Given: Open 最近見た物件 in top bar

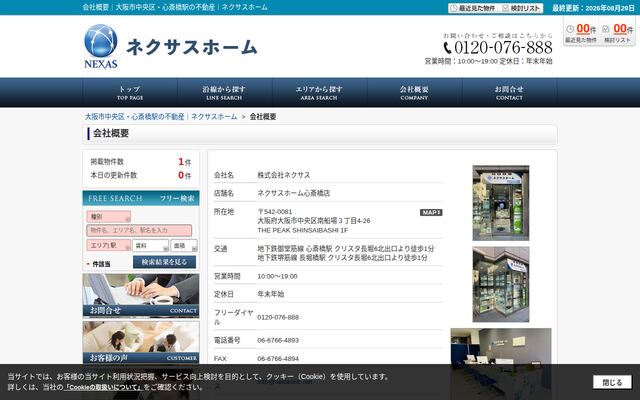Looking at the screenshot, I should (x=473, y=8).
